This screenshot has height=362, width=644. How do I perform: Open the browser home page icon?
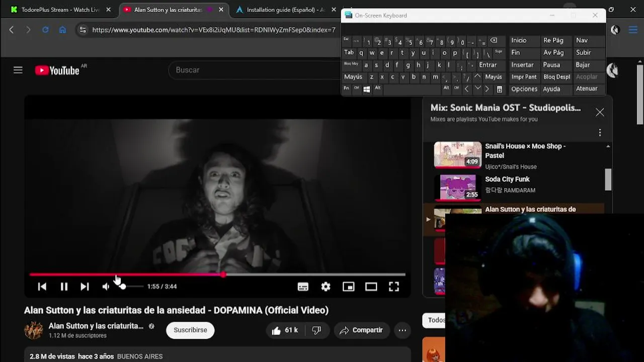pos(62,30)
